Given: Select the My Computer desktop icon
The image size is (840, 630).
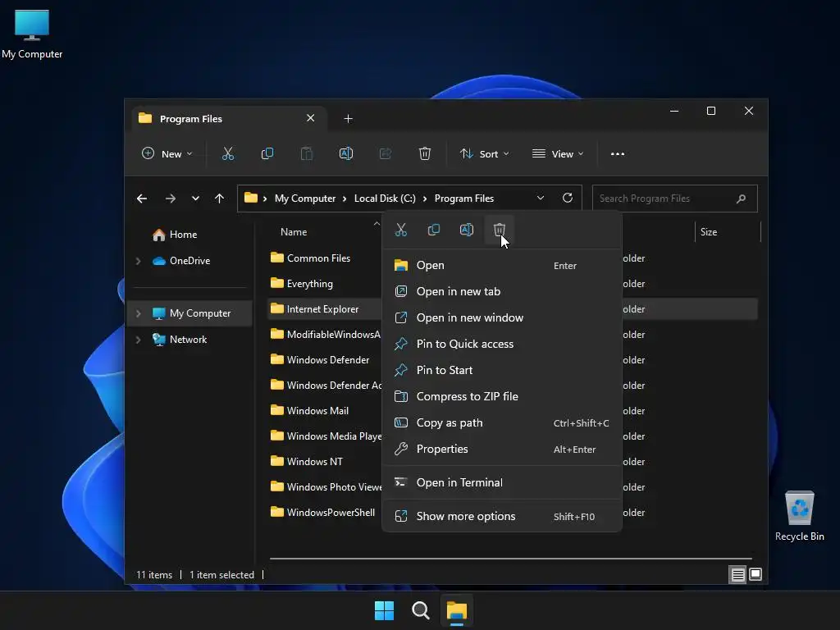Looking at the screenshot, I should point(32,34).
